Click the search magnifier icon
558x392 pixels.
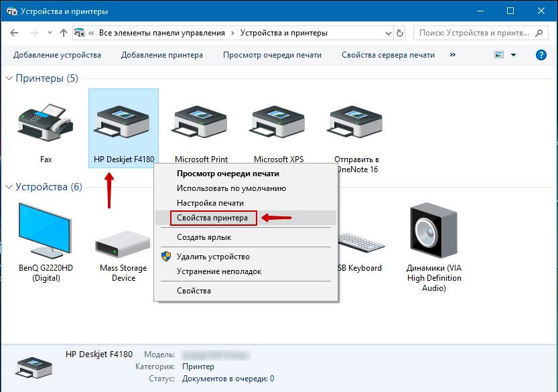539,33
